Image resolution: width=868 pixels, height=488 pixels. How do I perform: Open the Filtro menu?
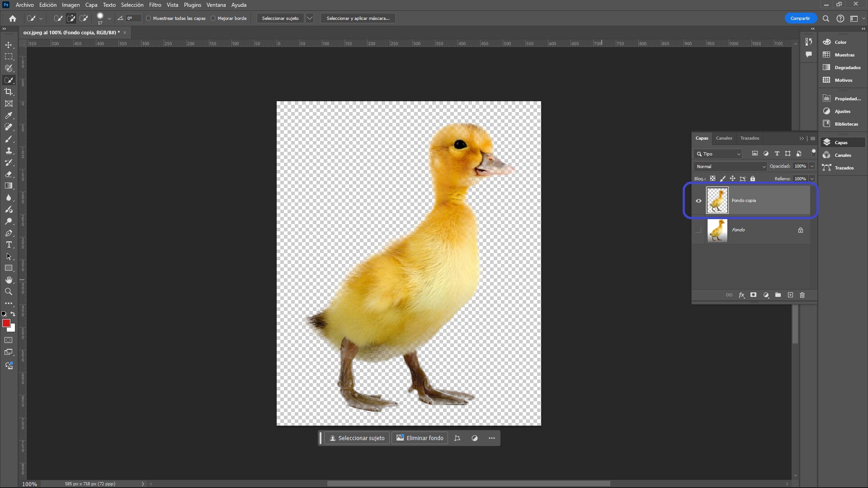155,5
